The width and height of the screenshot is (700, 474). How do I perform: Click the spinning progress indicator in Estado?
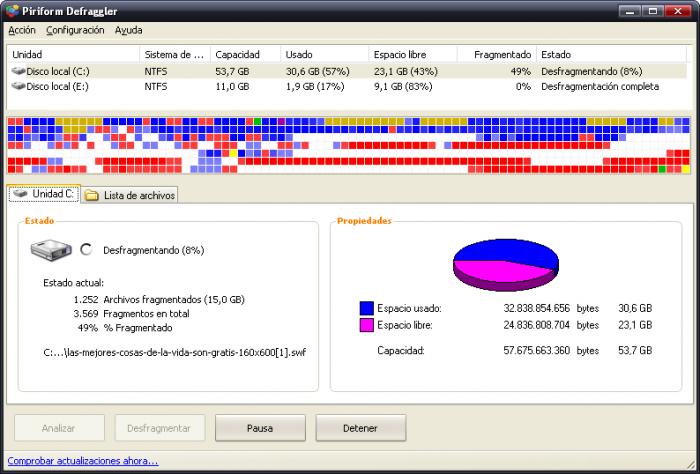coord(86,249)
